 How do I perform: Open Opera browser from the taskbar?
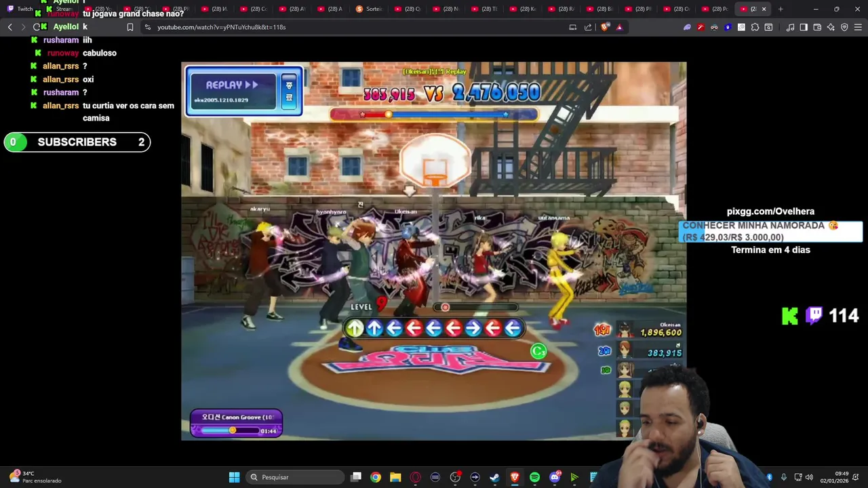415,477
